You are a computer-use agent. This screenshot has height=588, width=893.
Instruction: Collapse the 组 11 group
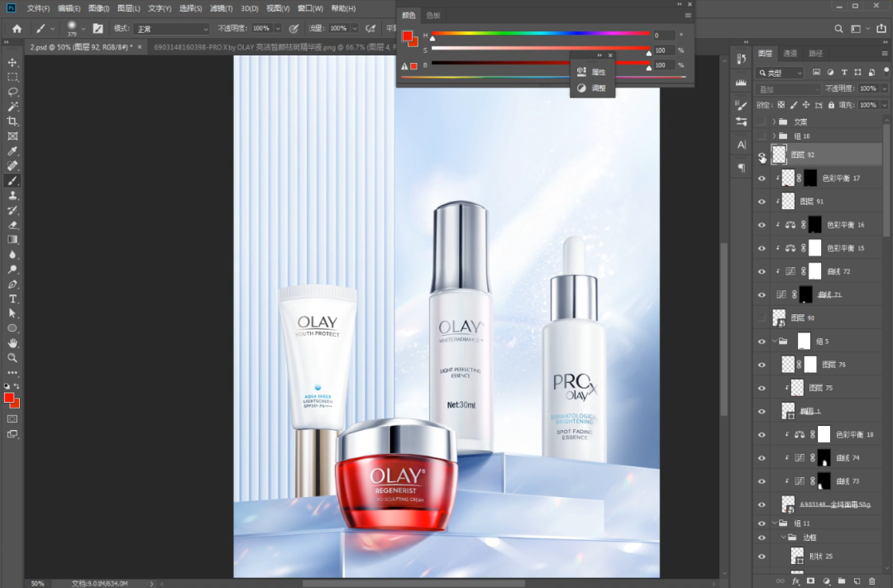(774, 523)
